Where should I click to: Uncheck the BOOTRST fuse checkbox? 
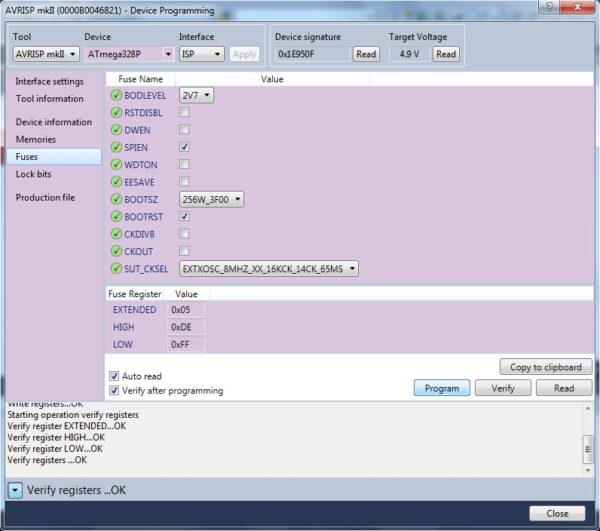coord(184,216)
